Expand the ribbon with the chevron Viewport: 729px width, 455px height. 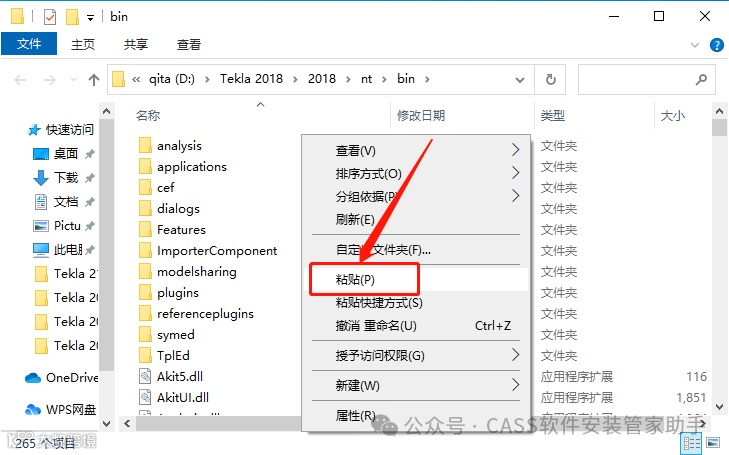pos(695,45)
